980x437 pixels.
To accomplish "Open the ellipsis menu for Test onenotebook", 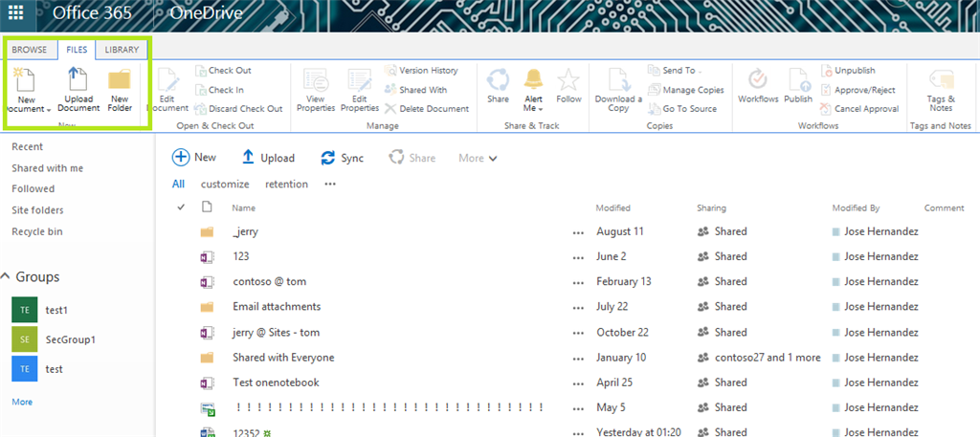I will pos(578,382).
